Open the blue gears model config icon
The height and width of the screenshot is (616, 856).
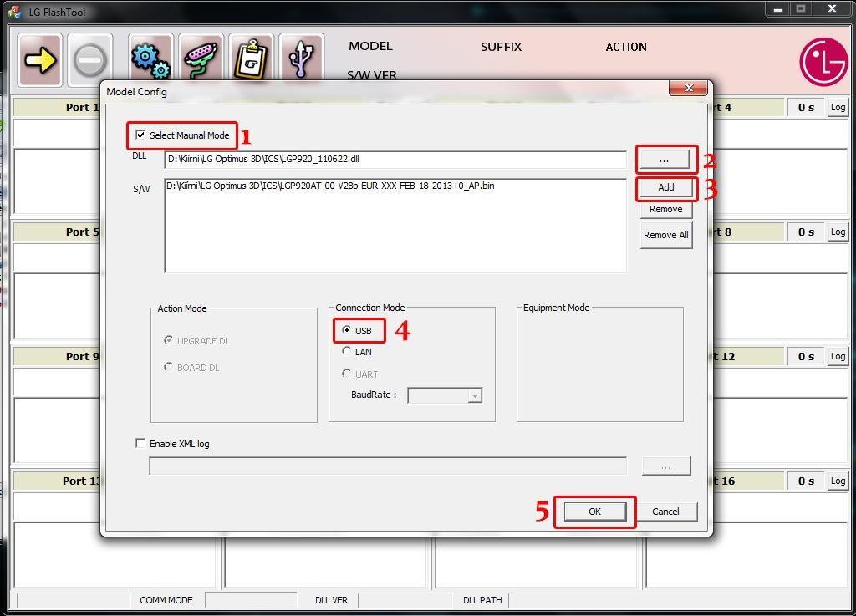tap(151, 59)
